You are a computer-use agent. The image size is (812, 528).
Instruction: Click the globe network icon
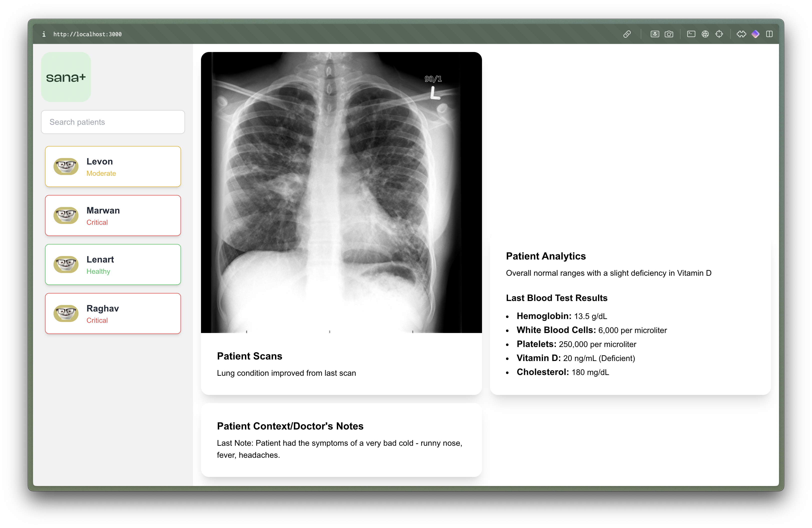[x=705, y=34]
